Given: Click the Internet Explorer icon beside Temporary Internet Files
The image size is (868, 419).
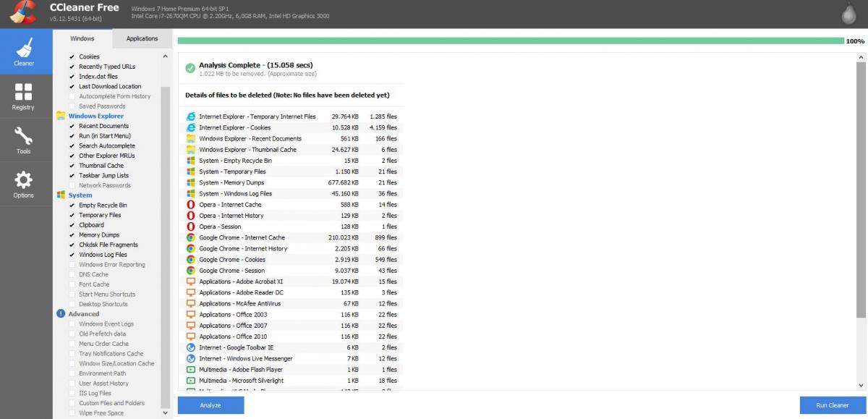Looking at the screenshot, I should (x=191, y=117).
